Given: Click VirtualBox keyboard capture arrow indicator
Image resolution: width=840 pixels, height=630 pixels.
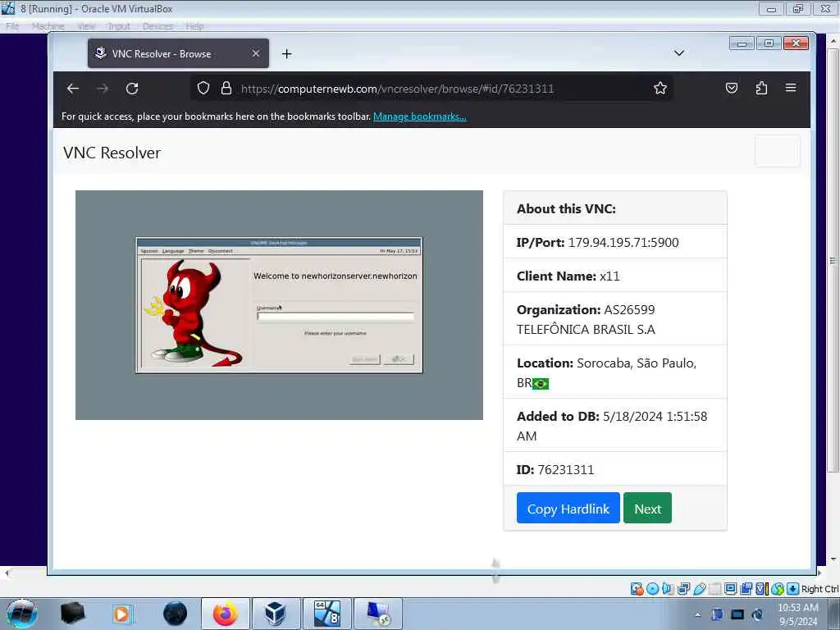Looking at the screenshot, I should click(x=793, y=589).
